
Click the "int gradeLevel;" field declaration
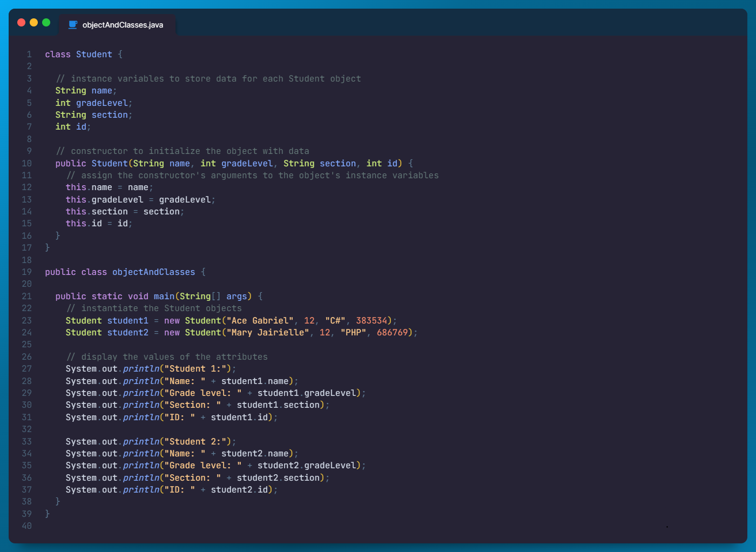click(93, 103)
